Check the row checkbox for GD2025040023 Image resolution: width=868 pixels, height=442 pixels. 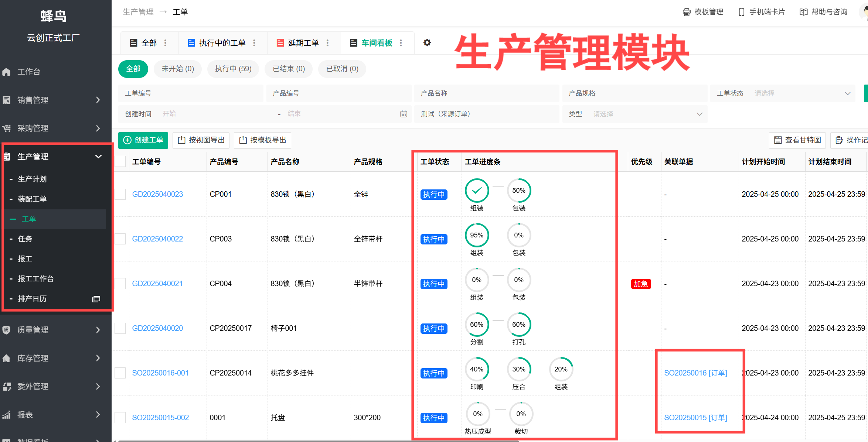[x=120, y=194]
